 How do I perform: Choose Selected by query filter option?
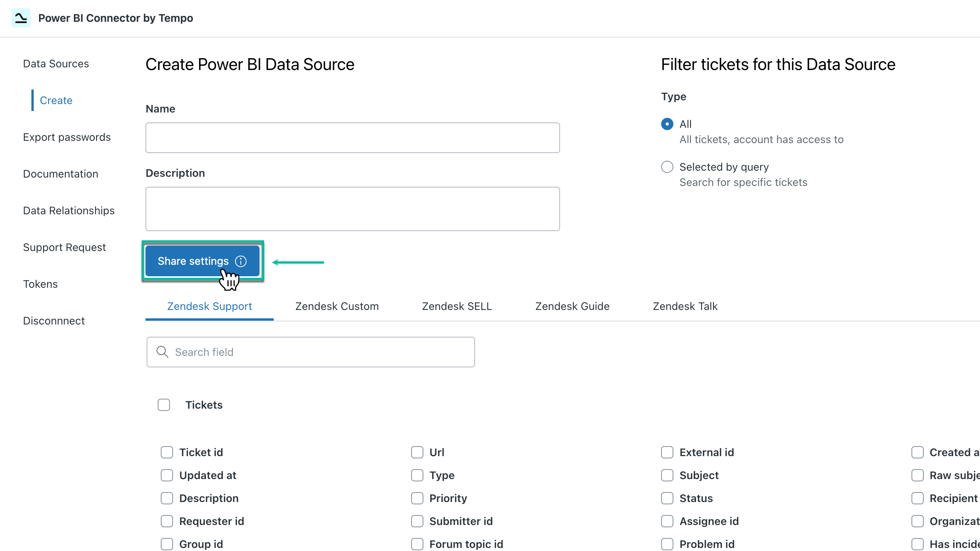pos(667,167)
